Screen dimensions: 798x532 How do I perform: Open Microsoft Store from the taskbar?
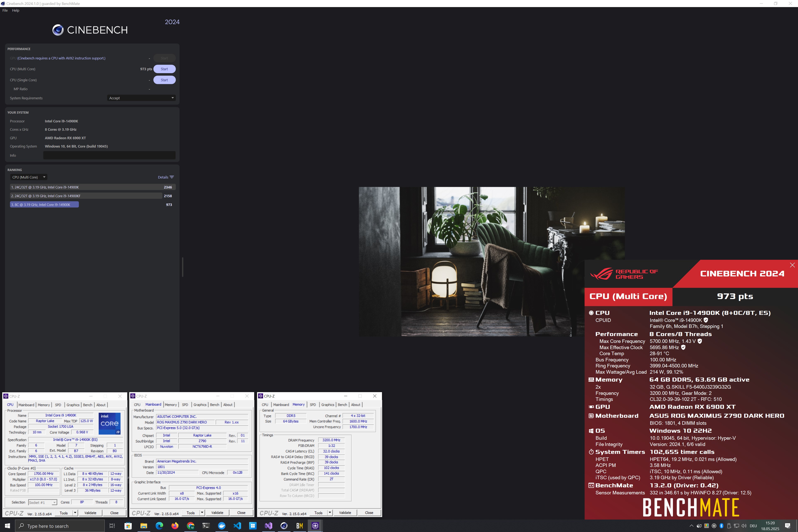pyautogui.click(x=128, y=526)
